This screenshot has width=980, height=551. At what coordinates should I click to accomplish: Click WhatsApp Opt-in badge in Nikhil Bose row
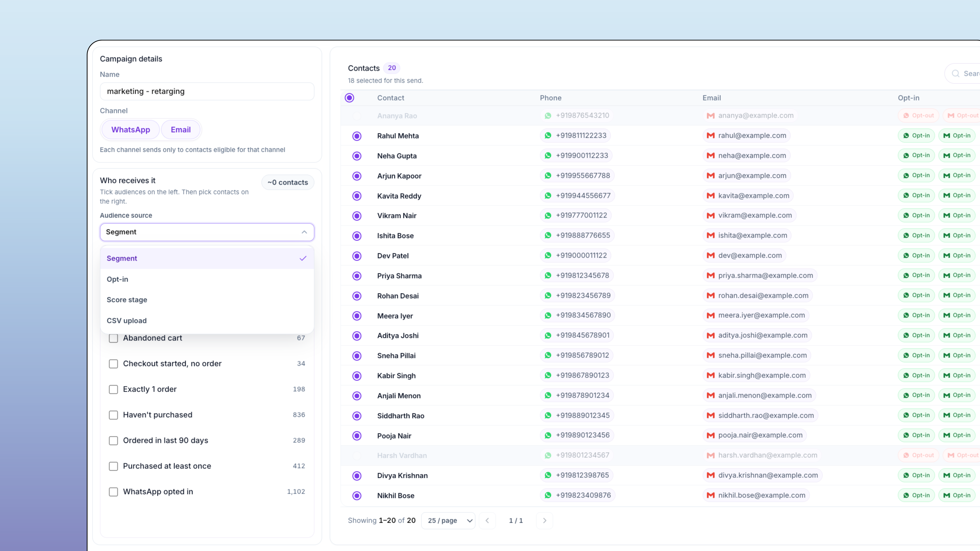pyautogui.click(x=916, y=495)
